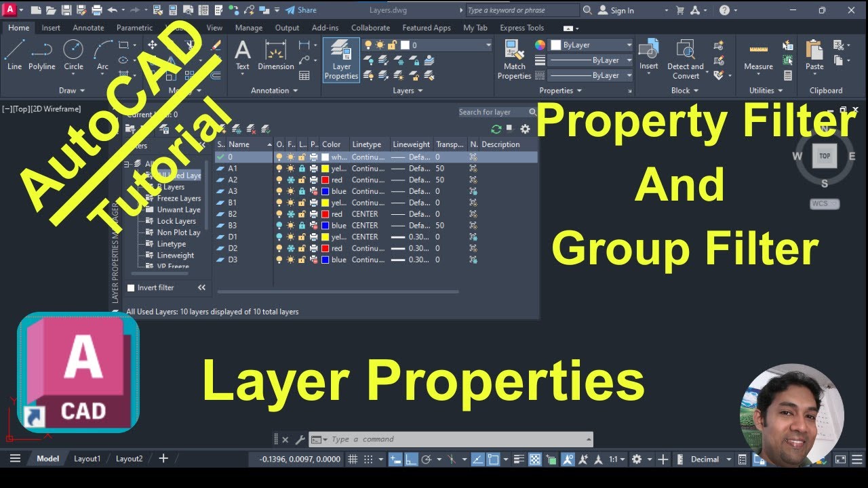Switch to the Annotate ribbon tab
868x488 pixels.
(x=88, y=28)
